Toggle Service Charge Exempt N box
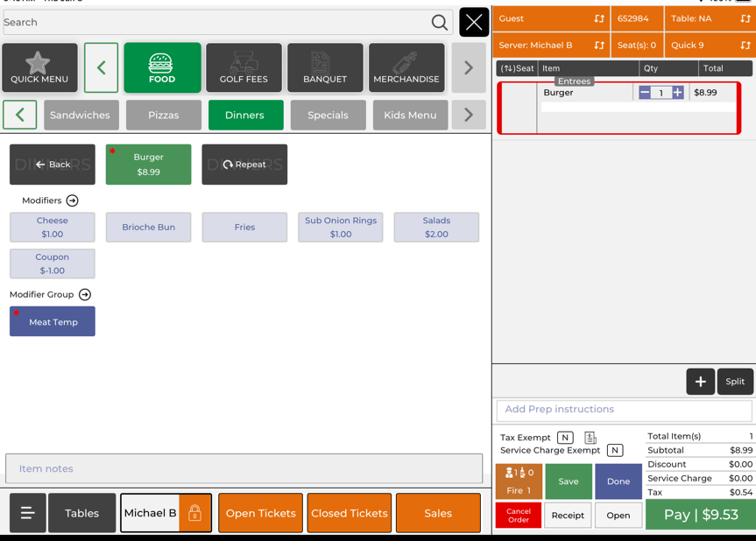 click(615, 451)
